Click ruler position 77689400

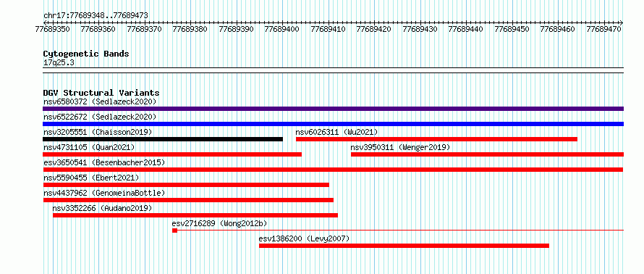pyautogui.click(x=281, y=29)
